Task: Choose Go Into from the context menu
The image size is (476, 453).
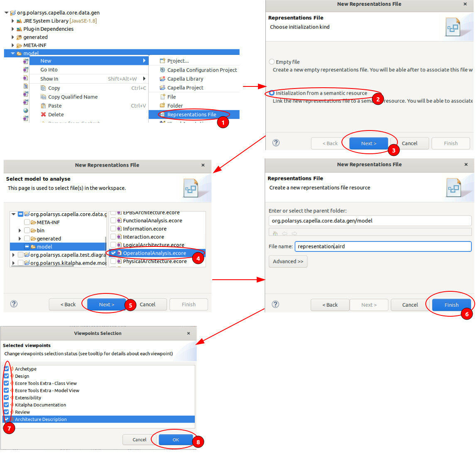Action: pos(89,70)
